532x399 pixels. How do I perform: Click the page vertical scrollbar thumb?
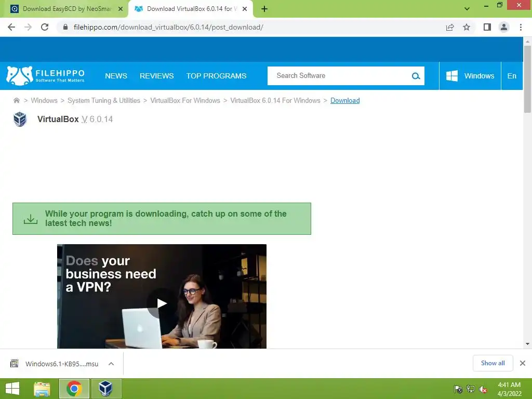[527, 79]
